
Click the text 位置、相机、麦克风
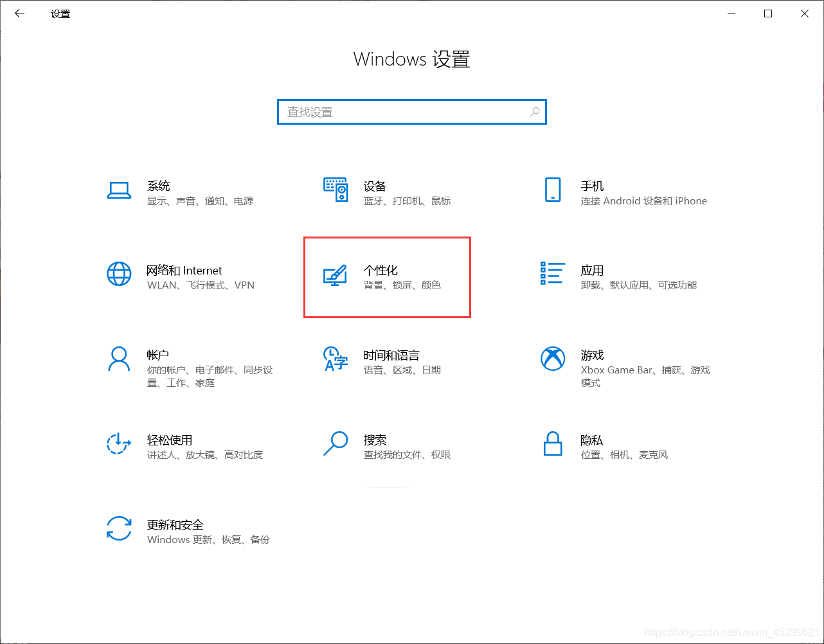coord(624,455)
